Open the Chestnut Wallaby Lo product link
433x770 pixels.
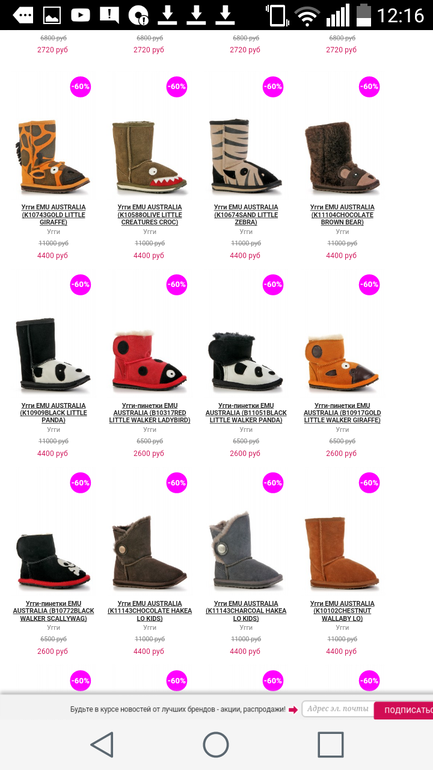tap(342, 611)
